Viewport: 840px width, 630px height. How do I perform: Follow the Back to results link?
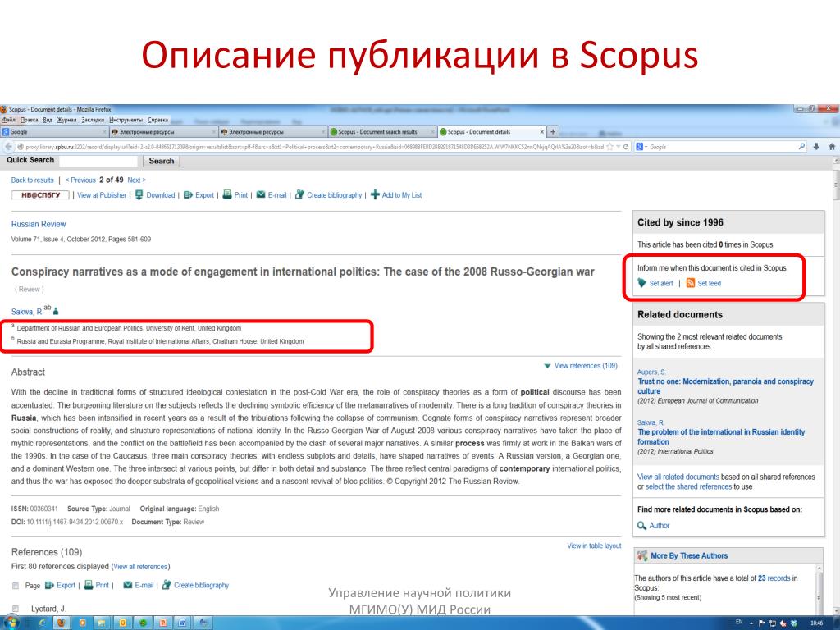click(33, 180)
